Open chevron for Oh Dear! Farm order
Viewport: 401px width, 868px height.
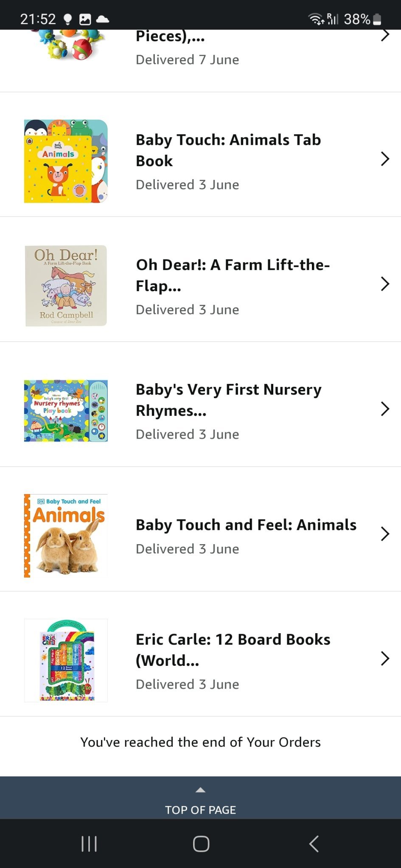(385, 284)
